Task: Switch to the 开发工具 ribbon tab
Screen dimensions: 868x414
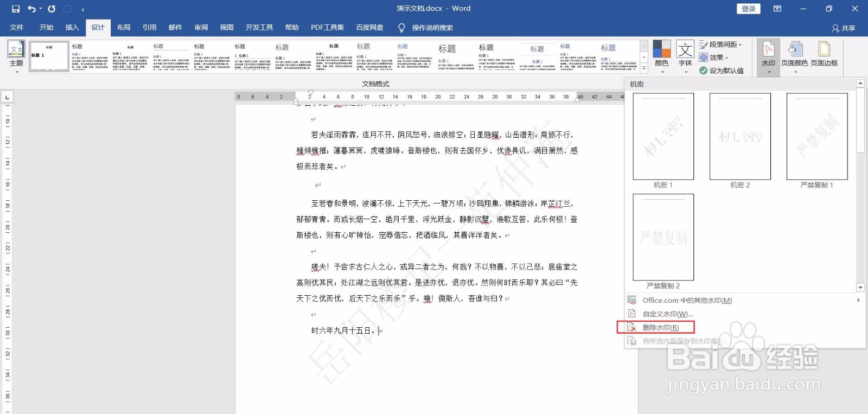Action: click(x=259, y=28)
